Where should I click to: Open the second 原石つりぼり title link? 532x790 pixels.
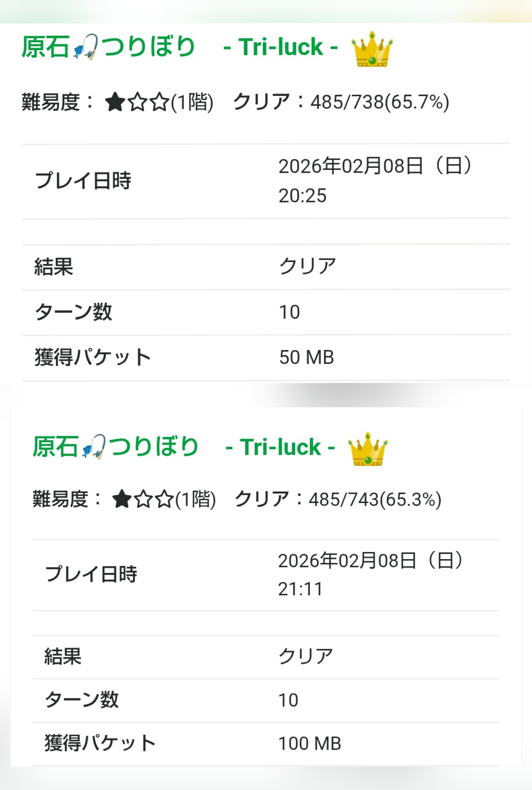pyautogui.click(x=115, y=446)
